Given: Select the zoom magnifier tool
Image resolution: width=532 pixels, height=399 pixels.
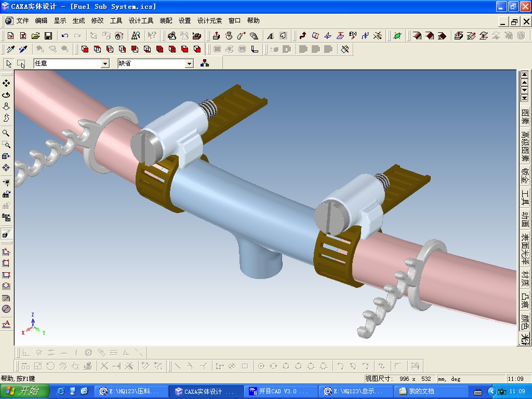Looking at the screenshot, I should [x=6, y=133].
